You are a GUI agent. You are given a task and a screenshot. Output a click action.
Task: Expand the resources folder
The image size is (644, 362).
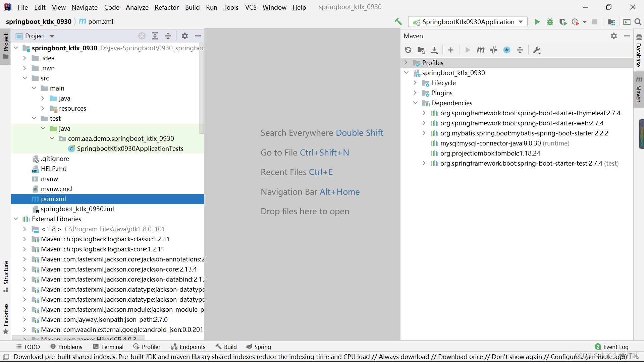coord(43,108)
